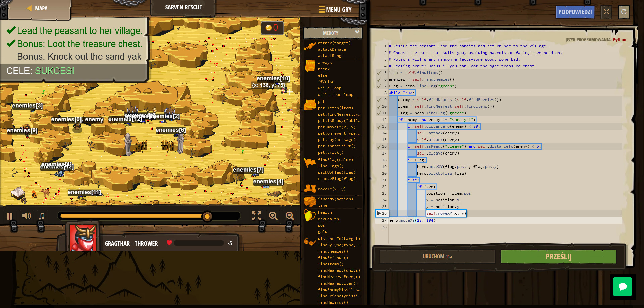Image resolution: width=644 pixels, height=308 pixels.
Task: Select the attackDamage property
Action: tap(332, 49)
